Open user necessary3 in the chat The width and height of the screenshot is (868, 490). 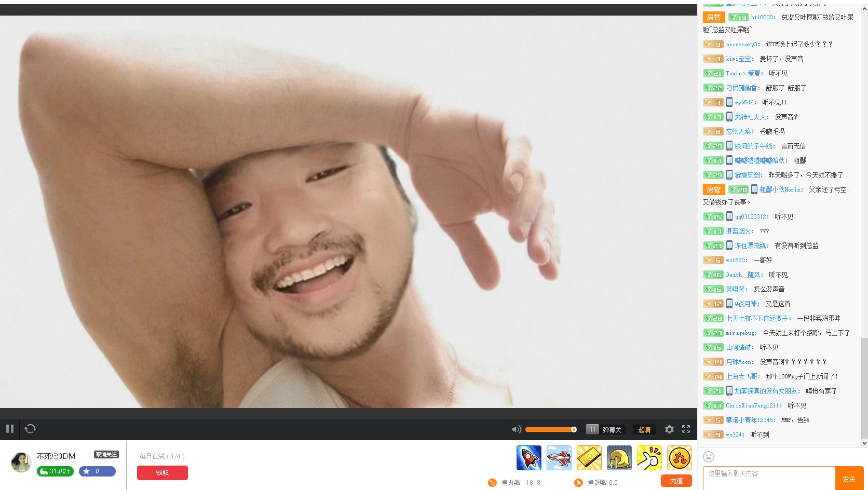pyautogui.click(x=743, y=44)
